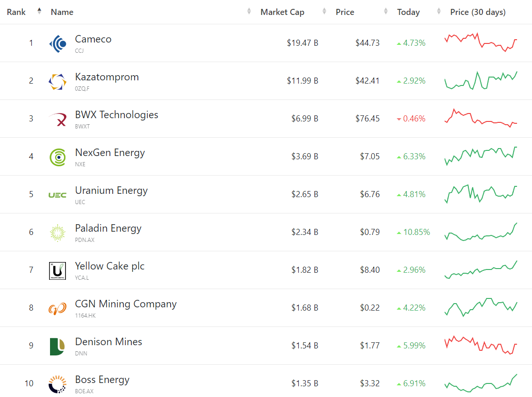Sort by Name using sort arrows
The image size is (532, 397).
pyautogui.click(x=249, y=12)
